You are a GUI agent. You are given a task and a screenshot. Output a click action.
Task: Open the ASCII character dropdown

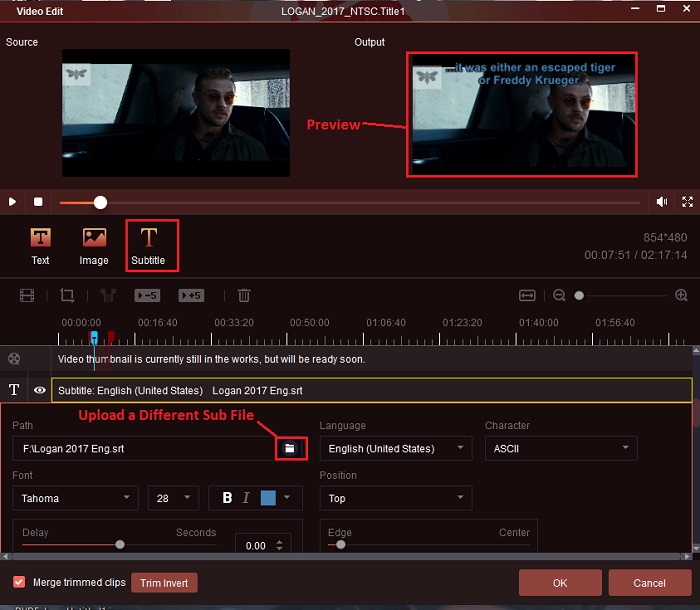pyautogui.click(x=561, y=448)
